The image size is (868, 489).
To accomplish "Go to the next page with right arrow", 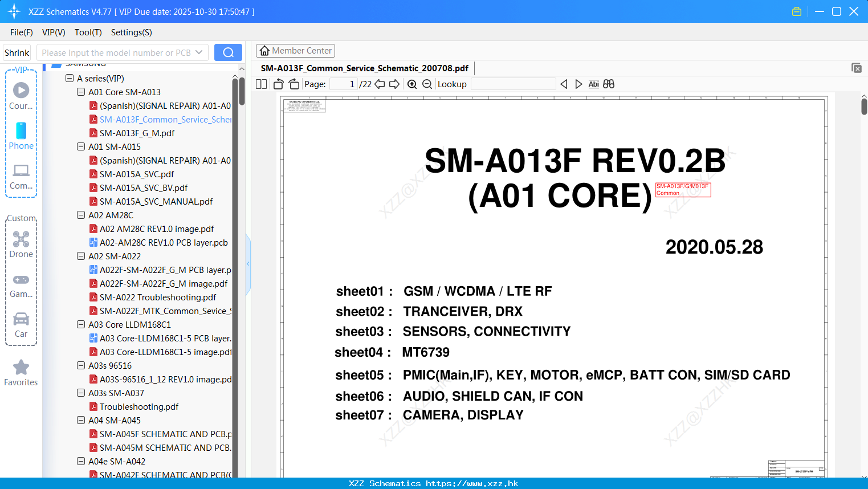I will 394,84.
